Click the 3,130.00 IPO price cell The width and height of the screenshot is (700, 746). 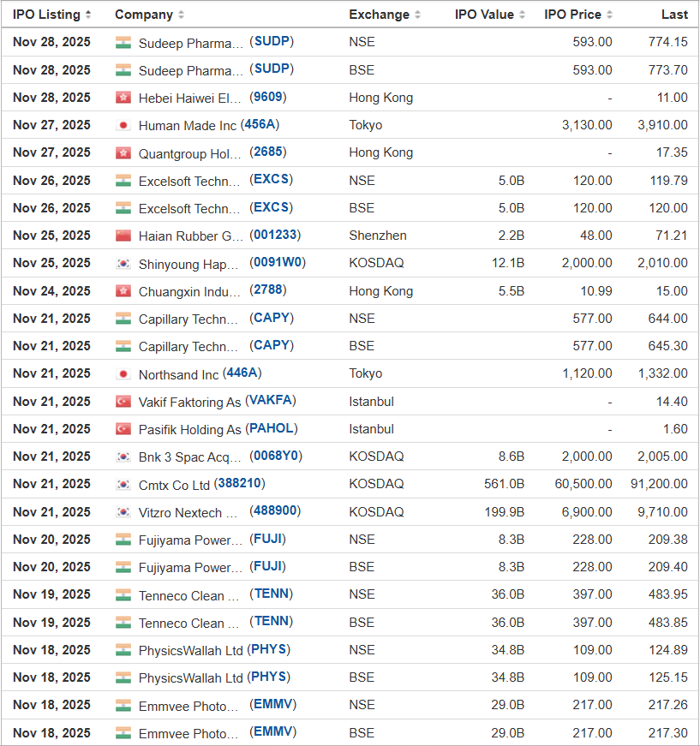tap(587, 125)
